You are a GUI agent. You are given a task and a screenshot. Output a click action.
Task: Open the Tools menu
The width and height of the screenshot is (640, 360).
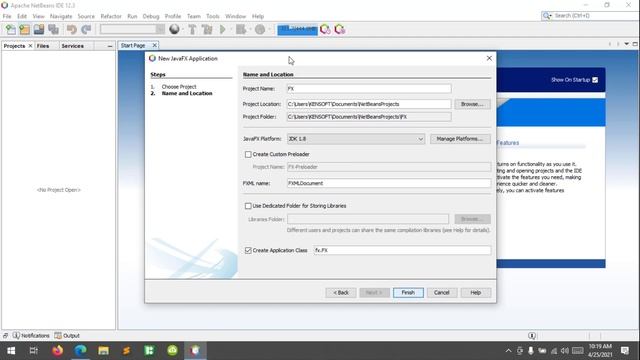click(x=213, y=16)
